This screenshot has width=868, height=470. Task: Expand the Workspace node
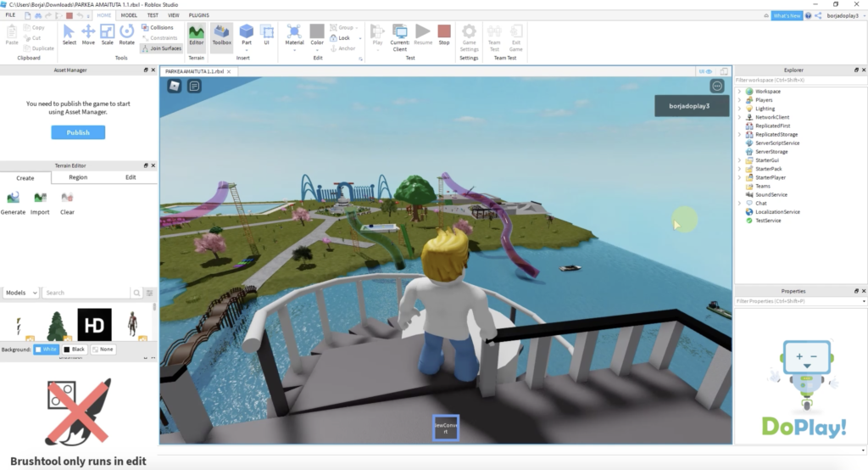tap(739, 92)
